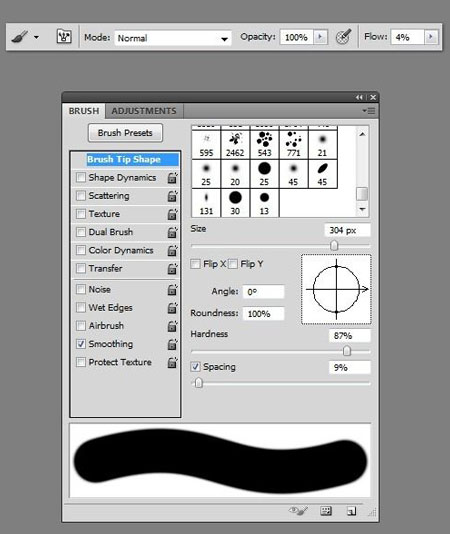Enable the Wet Edges checkbox
450x534 pixels.
(81, 308)
